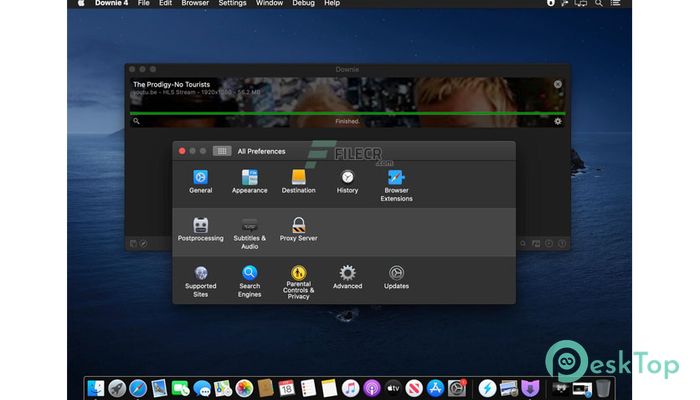Viewport: 700px width, 400px height.
Task: Open the Settings menu
Action: [233, 3]
